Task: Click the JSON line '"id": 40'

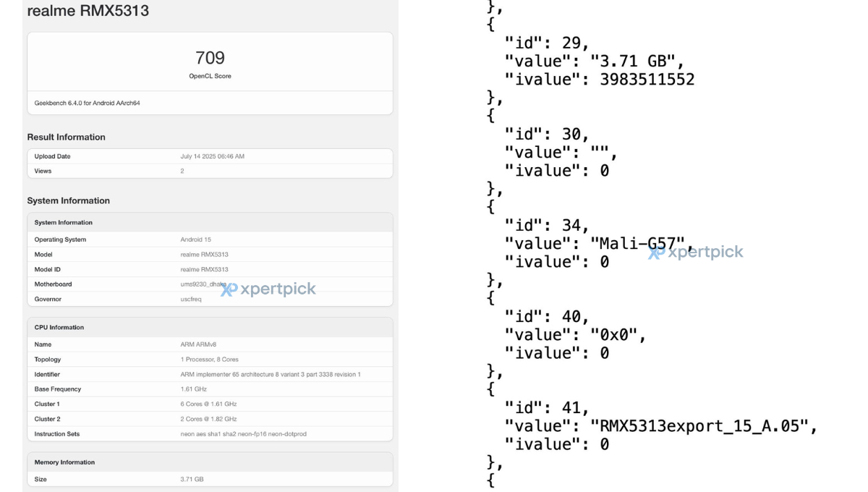Action: click(x=547, y=316)
